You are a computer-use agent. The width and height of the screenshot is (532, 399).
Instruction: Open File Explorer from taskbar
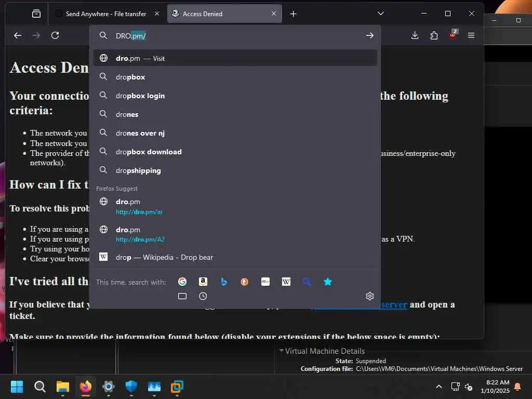[x=63, y=387]
